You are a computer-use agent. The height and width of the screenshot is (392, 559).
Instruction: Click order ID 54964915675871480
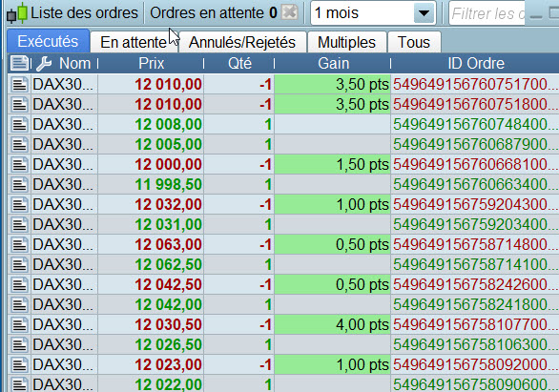(476, 244)
